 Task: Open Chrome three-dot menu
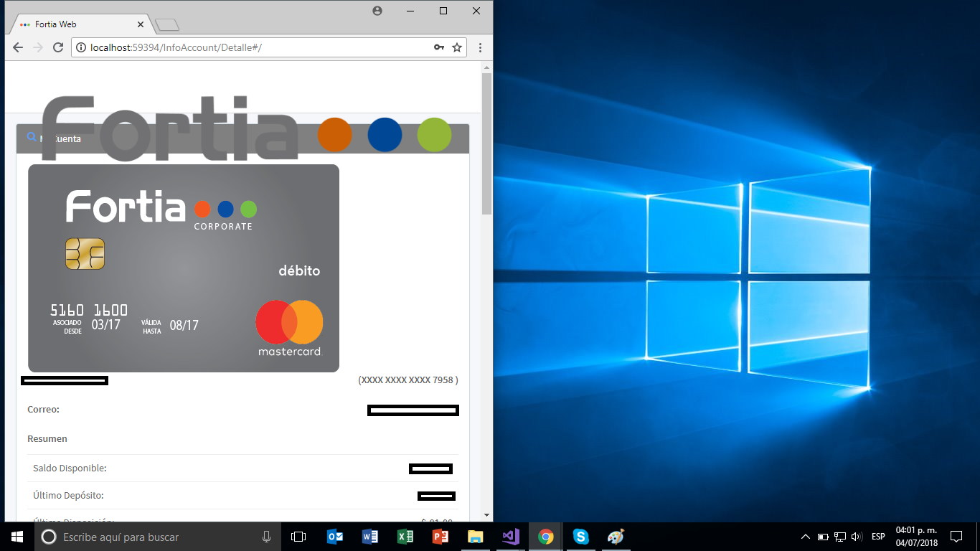[480, 47]
